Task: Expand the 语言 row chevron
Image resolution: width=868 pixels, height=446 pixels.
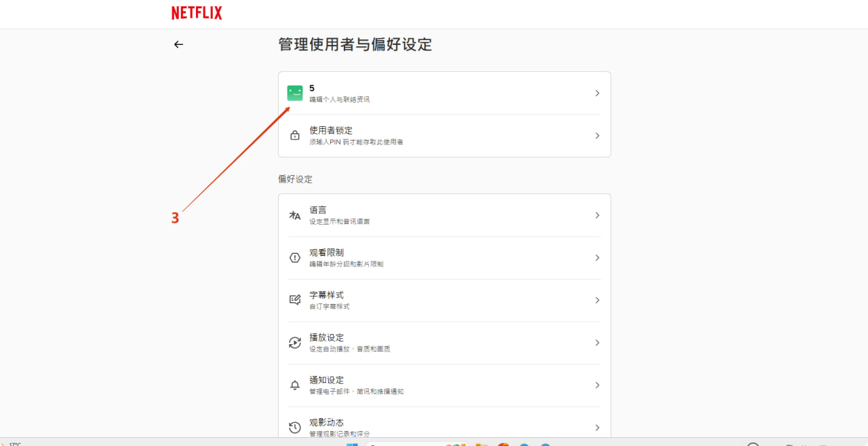Action: click(x=597, y=215)
